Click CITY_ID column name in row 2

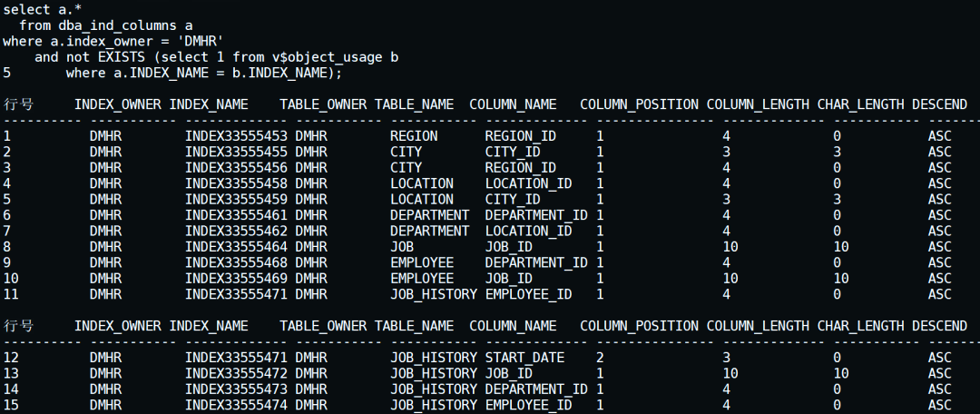513,152
